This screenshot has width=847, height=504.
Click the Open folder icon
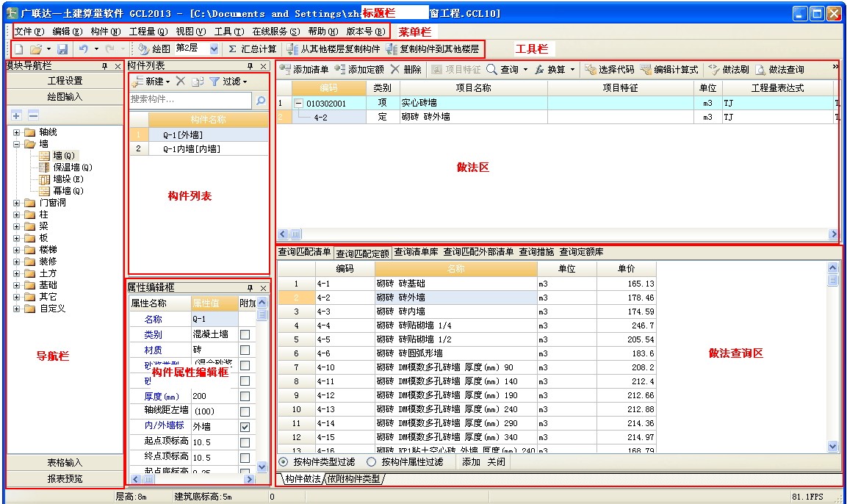tap(36, 49)
